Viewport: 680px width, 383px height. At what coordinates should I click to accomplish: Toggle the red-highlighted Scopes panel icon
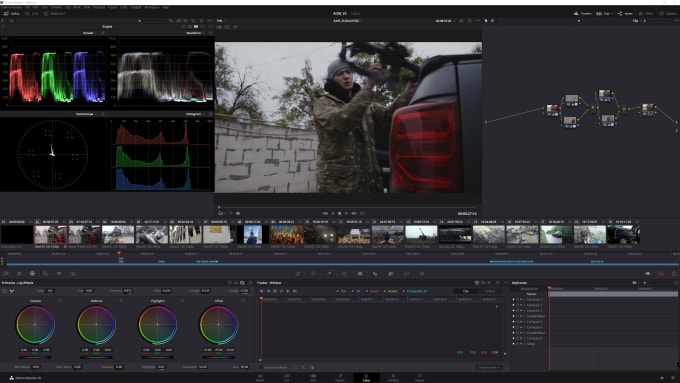tap(660, 274)
